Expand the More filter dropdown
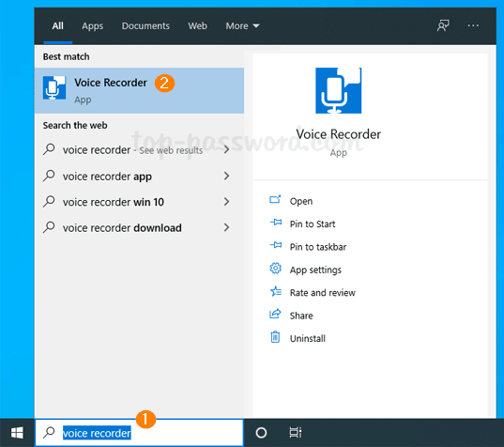 pos(242,25)
